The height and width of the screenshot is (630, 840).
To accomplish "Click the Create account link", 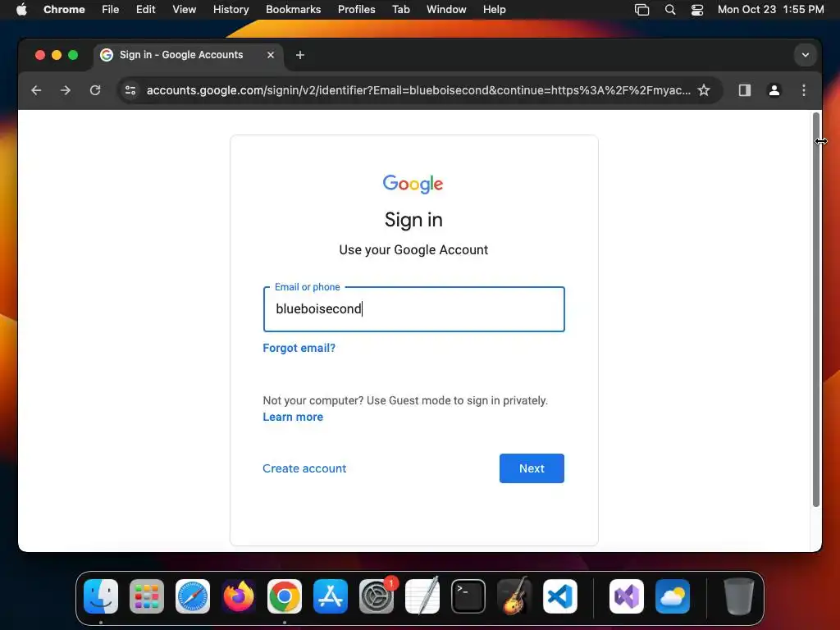I will (304, 468).
